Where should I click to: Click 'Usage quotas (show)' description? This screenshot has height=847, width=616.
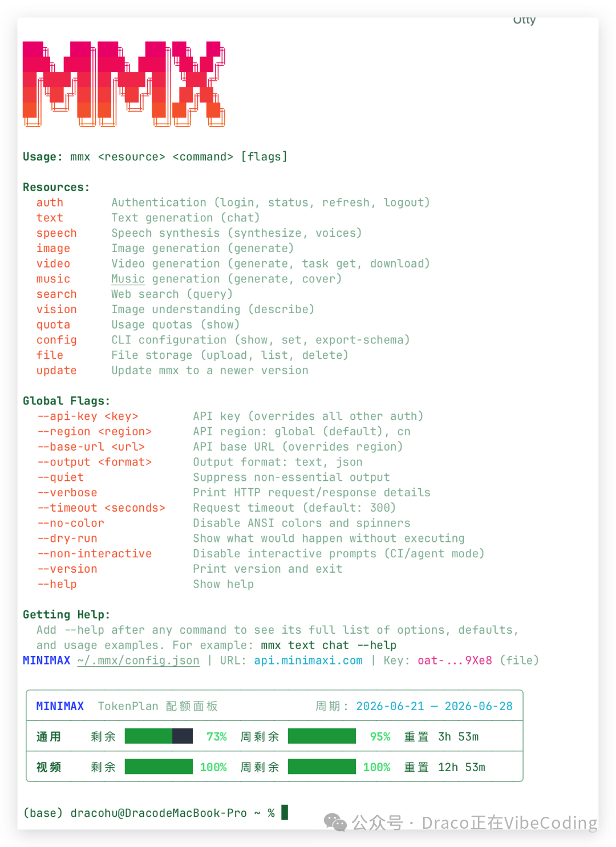pyautogui.click(x=175, y=325)
